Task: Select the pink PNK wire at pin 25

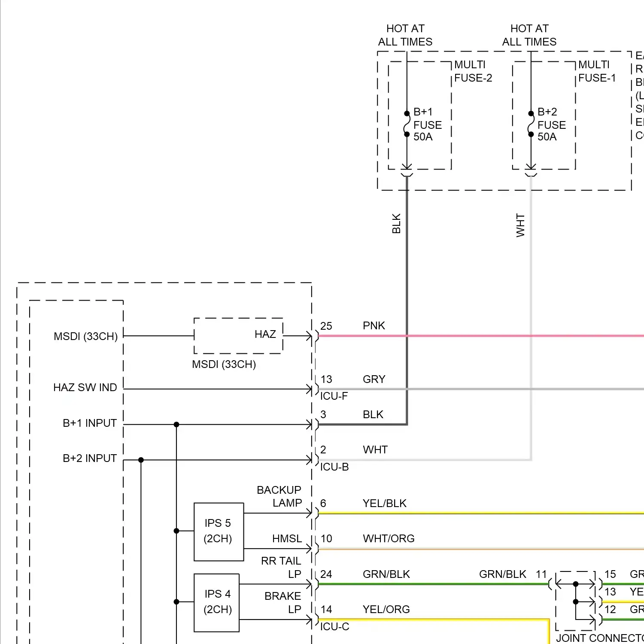Action: coord(472,336)
